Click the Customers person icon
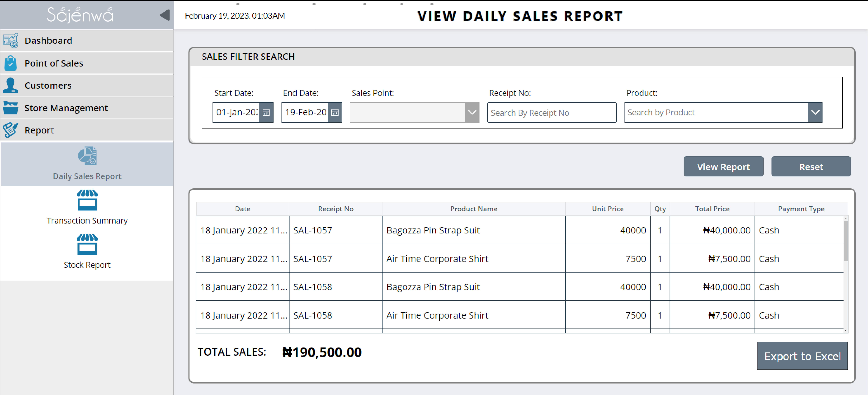 10,85
